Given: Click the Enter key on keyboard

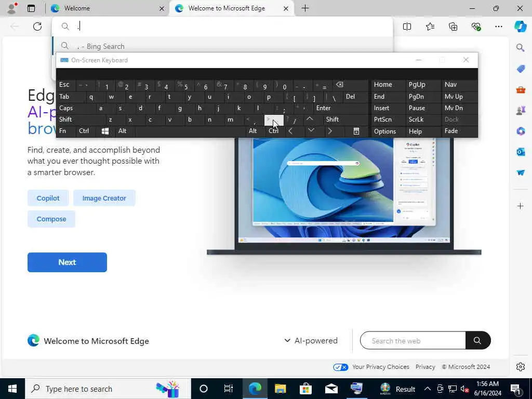Looking at the screenshot, I should (340, 108).
